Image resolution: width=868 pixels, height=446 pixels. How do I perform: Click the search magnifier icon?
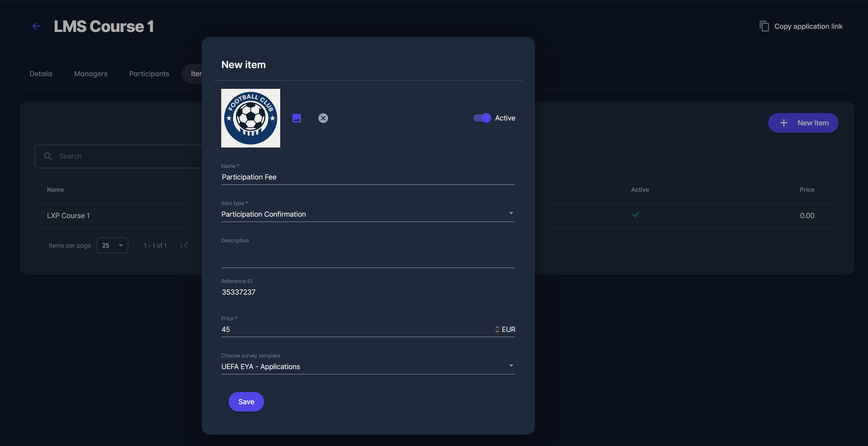48,156
